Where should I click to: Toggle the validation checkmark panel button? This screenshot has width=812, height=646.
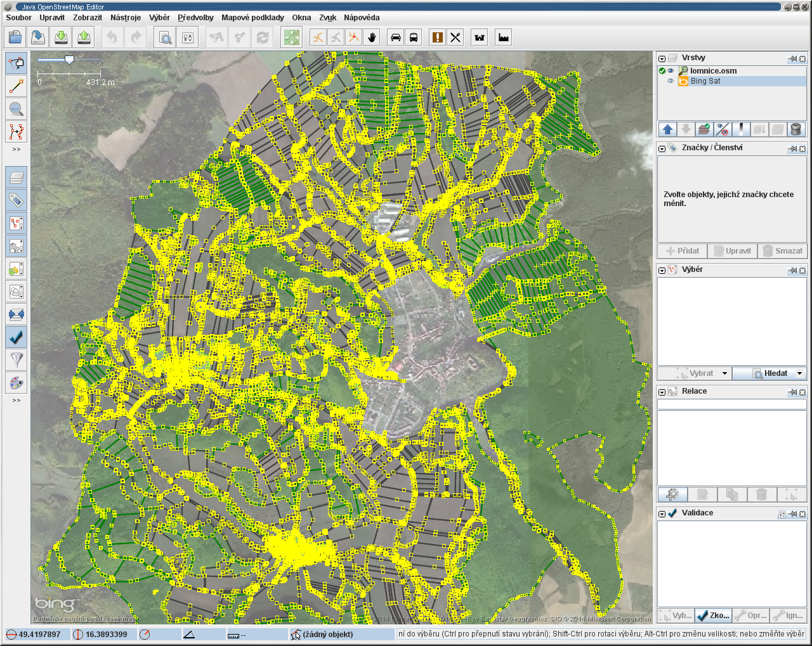click(16, 337)
